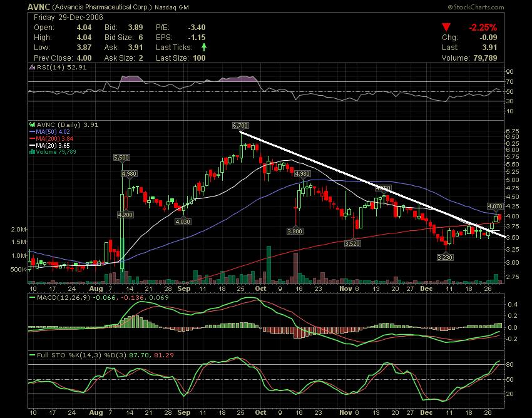
Task: Click the 2.0M volume axis label
Action: click(19, 230)
